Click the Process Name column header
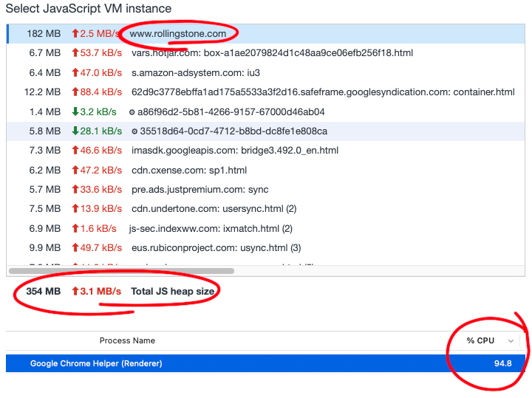Viewport: 532px width, 398px height. pos(127,340)
